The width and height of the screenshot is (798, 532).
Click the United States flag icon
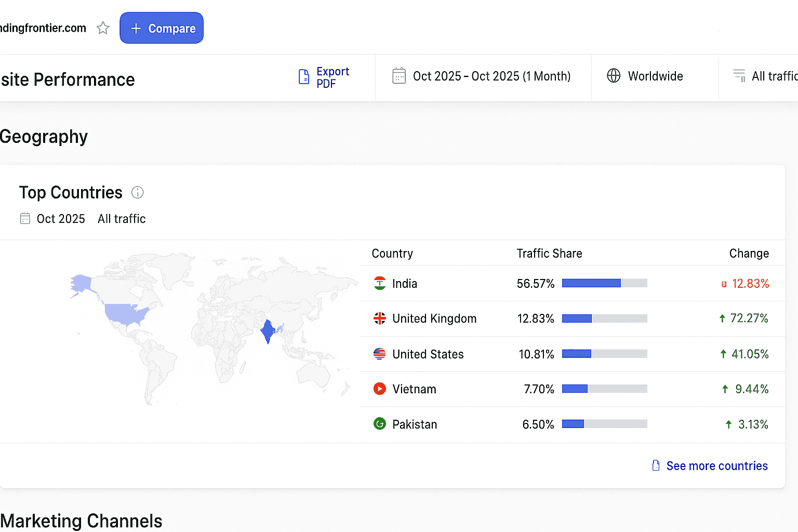pos(380,354)
